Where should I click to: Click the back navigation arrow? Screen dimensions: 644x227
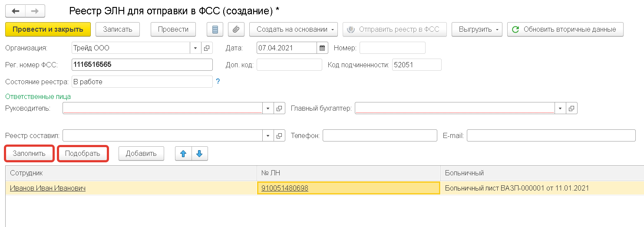(x=15, y=11)
